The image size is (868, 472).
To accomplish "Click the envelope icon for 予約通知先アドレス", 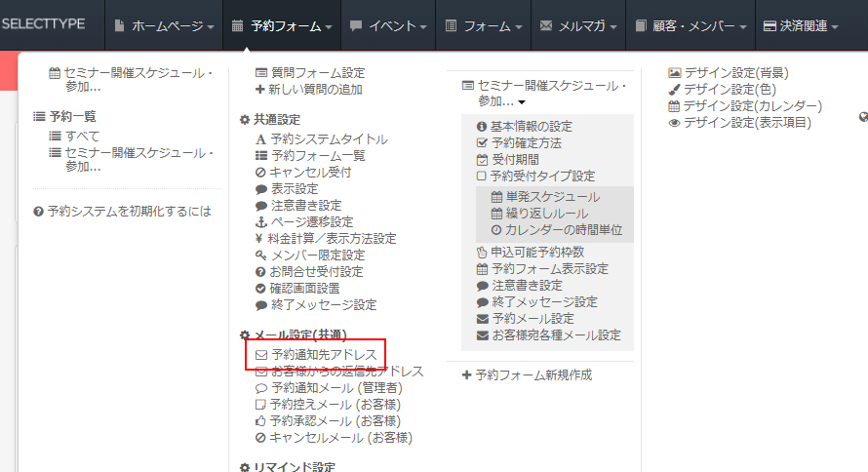I will tap(260, 355).
